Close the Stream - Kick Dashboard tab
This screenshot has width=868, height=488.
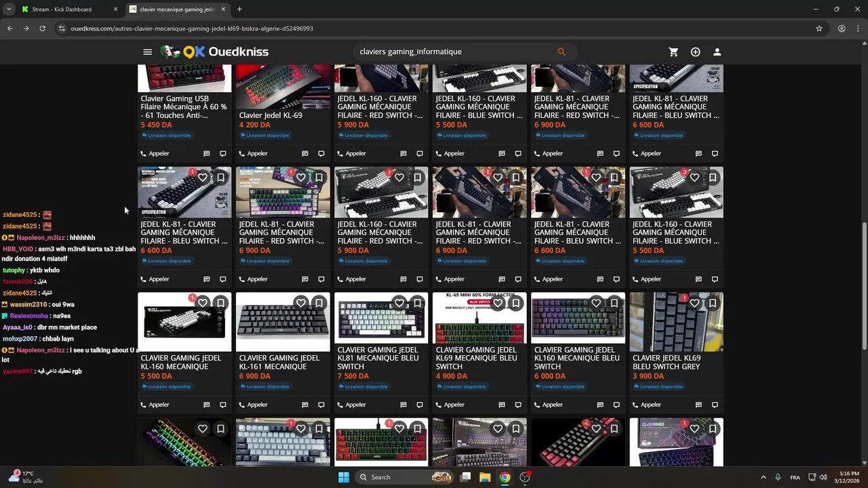(115, 9)
